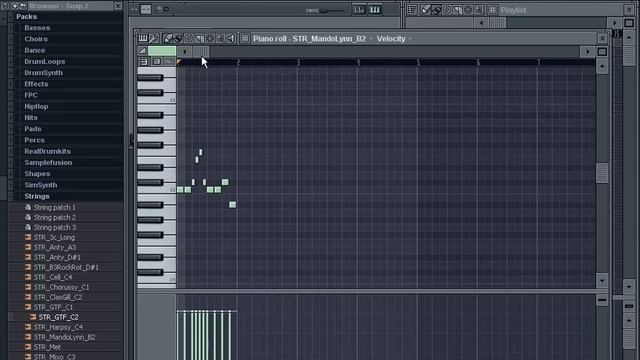The height and width of the screenshot is (360, 640).
Task: Expand the DrumSynth folder
Action: [43, 73]
